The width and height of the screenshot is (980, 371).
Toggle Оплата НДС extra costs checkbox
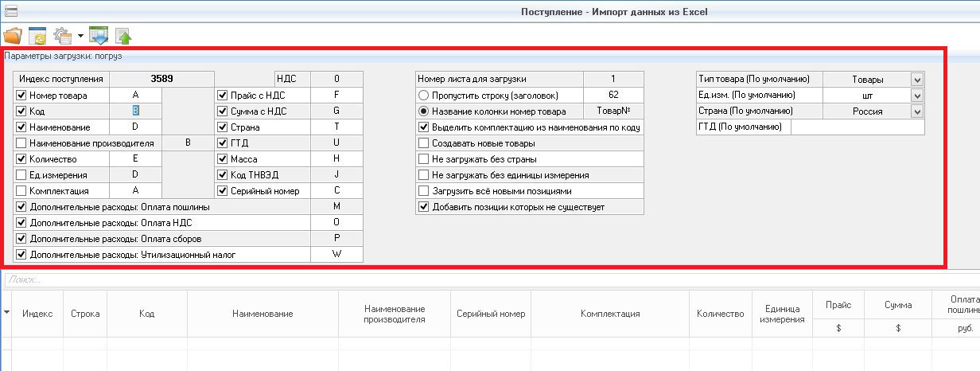(21, 223)
